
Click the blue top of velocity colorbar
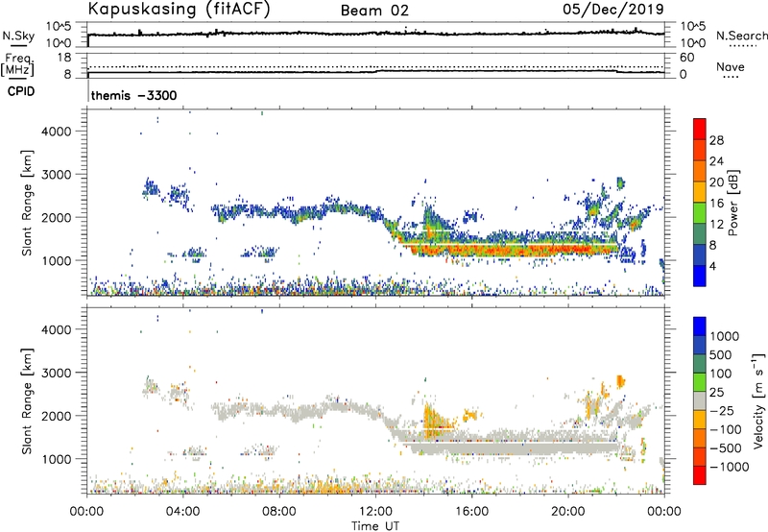click(x=700, y=326)
